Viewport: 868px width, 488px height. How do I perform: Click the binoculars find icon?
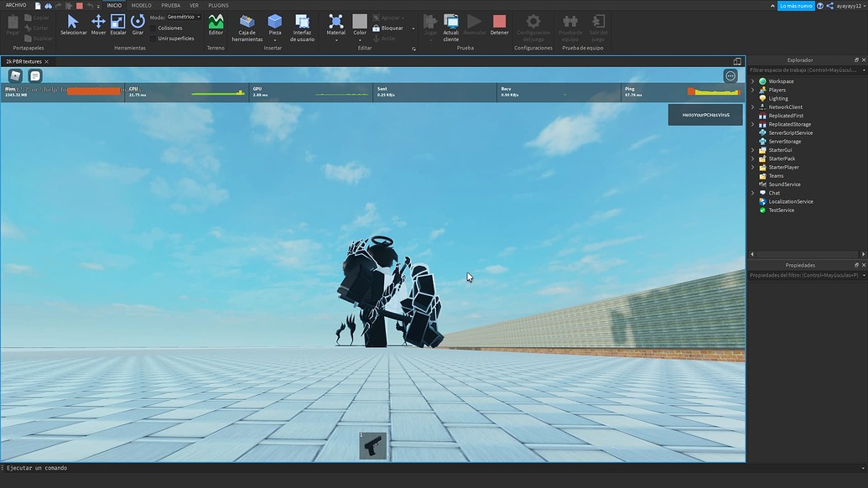tap(48, 6)
